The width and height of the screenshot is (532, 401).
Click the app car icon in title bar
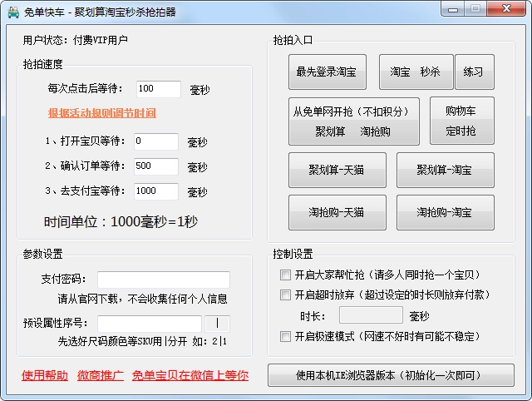13,12
